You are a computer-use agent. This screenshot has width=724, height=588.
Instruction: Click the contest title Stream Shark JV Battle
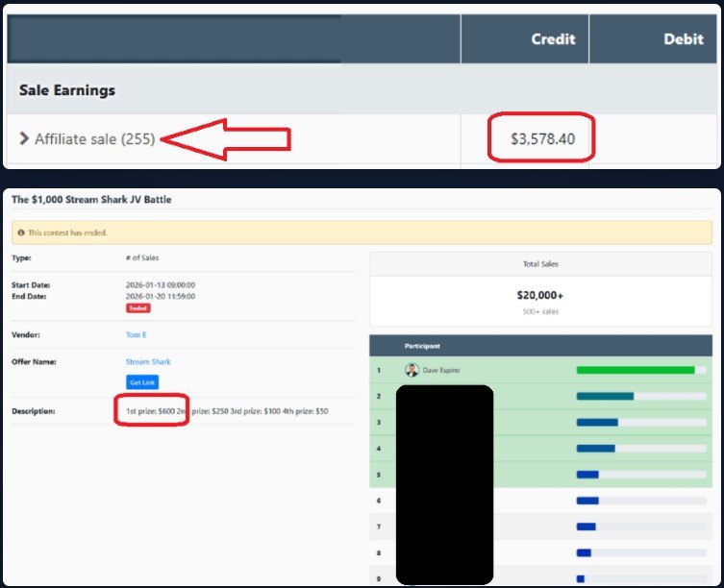click(x=91, y=200)
